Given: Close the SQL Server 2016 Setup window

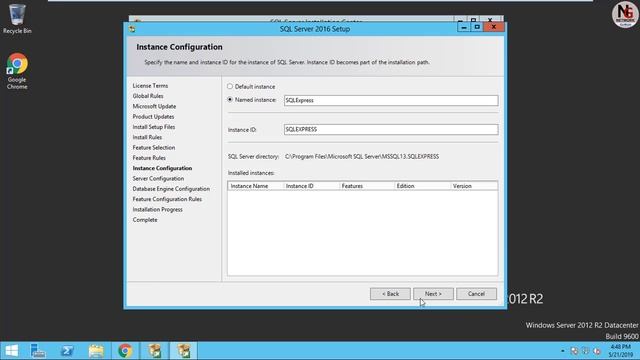Looking at the screenshot, I should click(494, 27).
